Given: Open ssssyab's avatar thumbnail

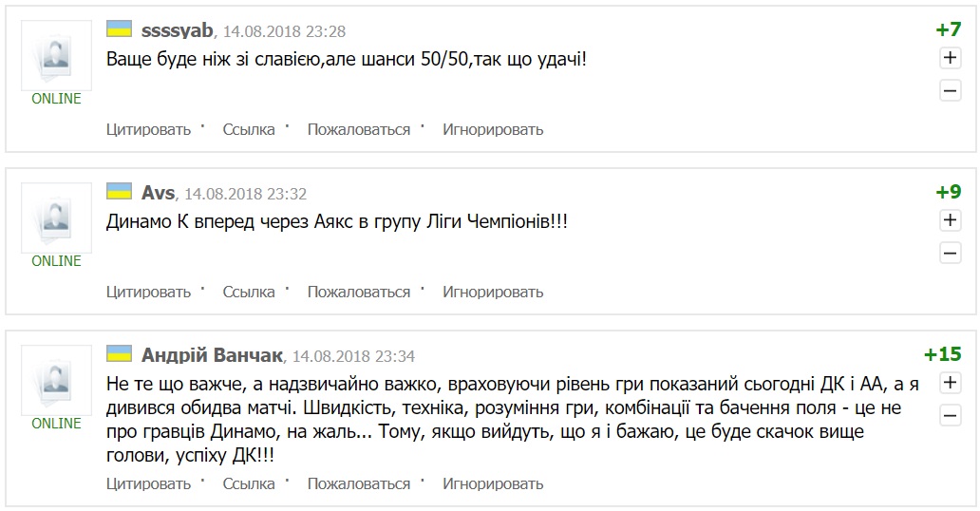Looking at the screenshot, I should pos(56,54).
